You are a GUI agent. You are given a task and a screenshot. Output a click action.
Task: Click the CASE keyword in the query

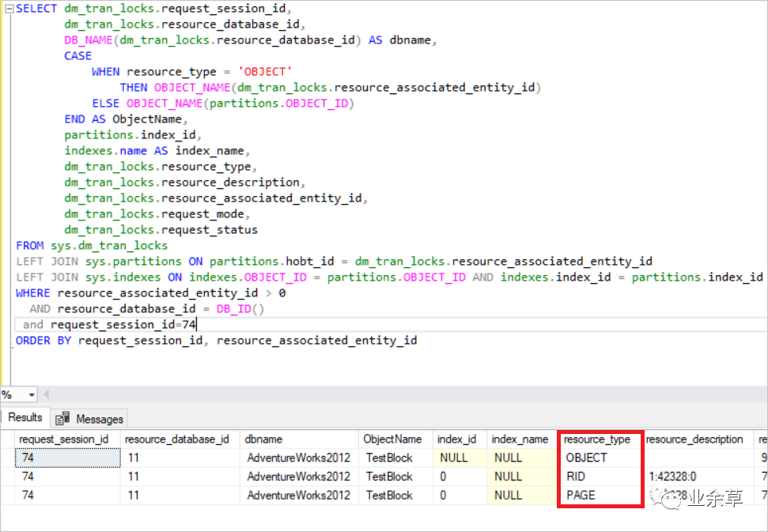pos(78,56)
